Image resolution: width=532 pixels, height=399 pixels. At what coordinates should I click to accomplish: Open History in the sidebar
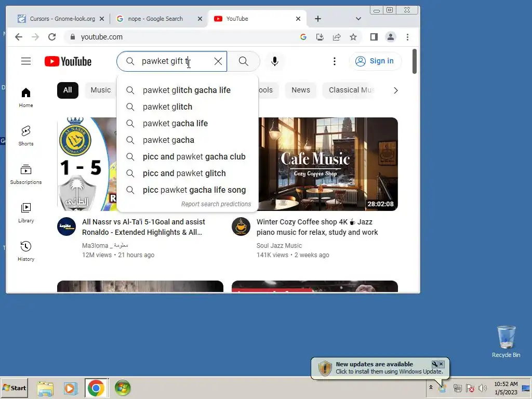click(x=26, y=251)
